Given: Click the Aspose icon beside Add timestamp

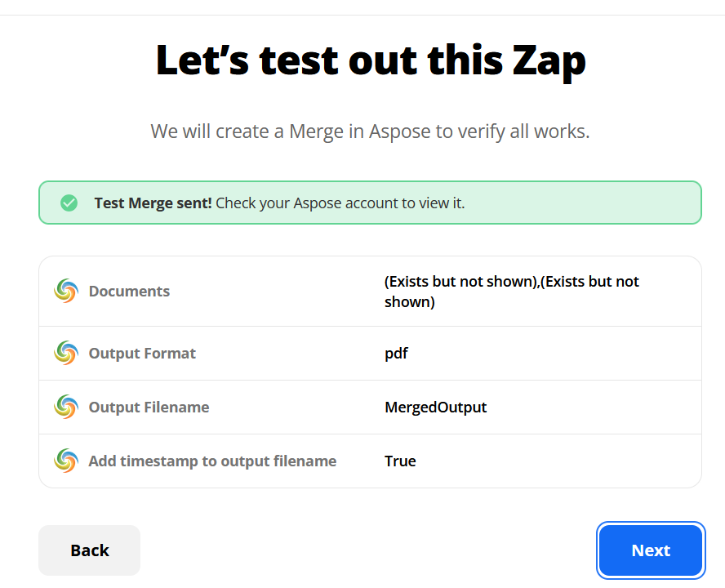Looking at the screenshot, I should [65, 461].
